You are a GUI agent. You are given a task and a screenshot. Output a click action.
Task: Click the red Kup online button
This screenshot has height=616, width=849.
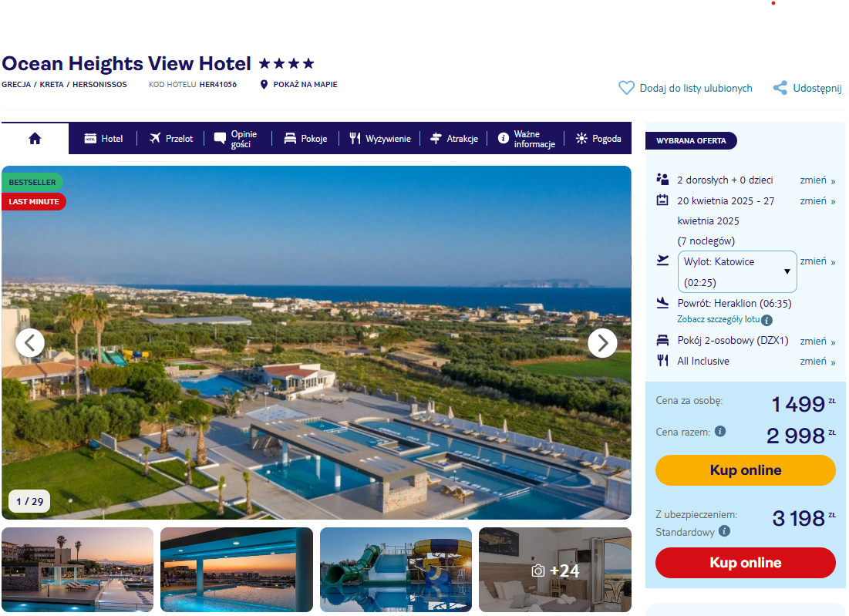coord(746,562)
